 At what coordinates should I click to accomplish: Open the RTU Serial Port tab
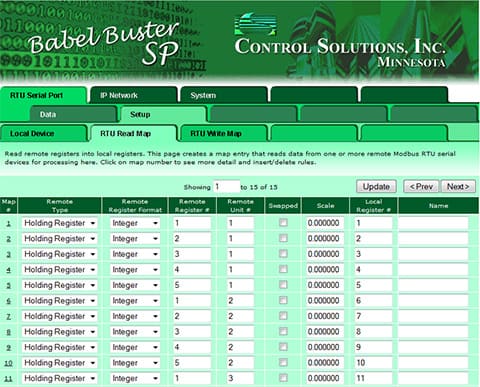(43, 95)
